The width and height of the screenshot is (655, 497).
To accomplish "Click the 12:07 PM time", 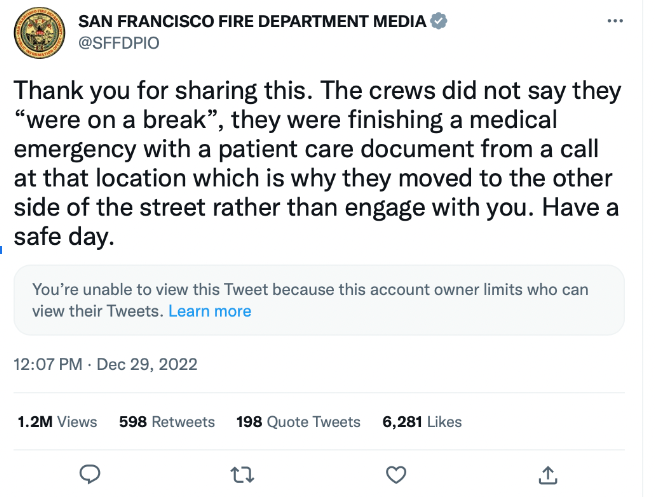I will pyautogui.click(x=48, y=365).
